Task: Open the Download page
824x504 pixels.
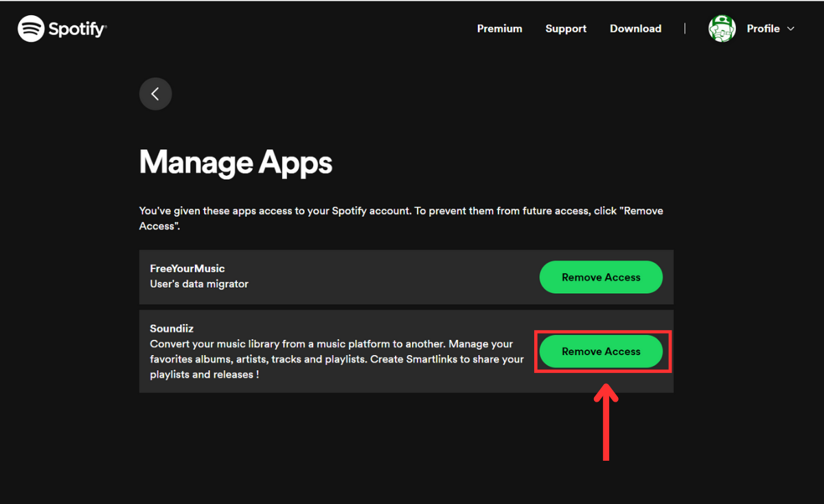Action: pos(636,29)
